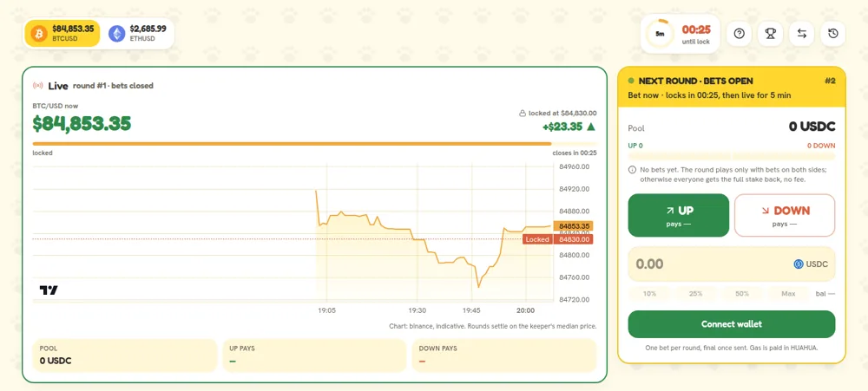Click the chart source disclaimer text
The height and width of the screenshot is (391, 868).
(493, 326)
